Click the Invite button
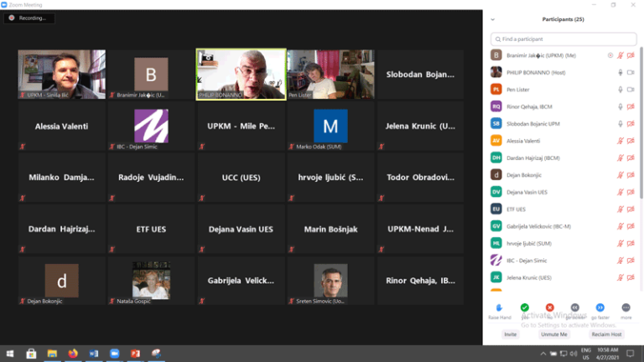The image size is (644, 362). point(510,334)
